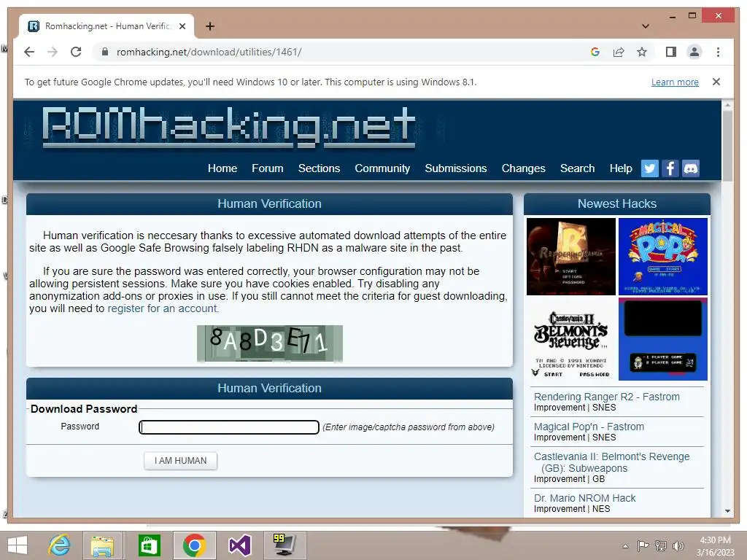Viewport: 747px width, 560px height.
Task: Focus the Password input field
Action: point(228,427)
